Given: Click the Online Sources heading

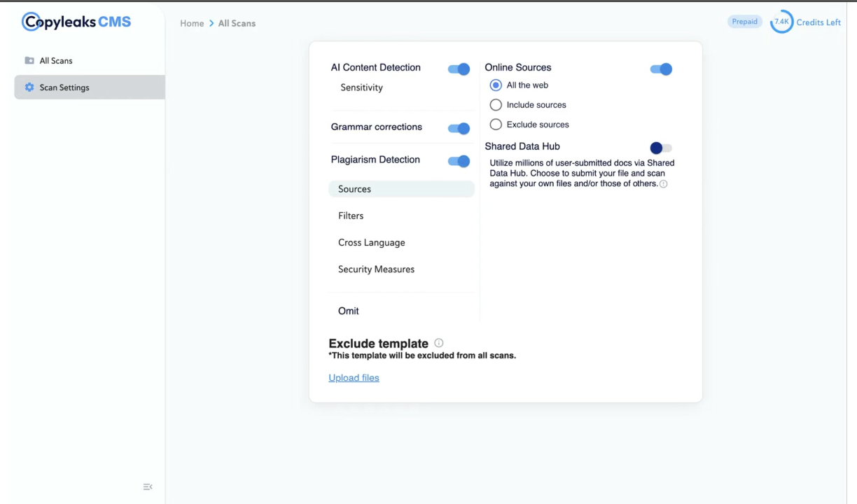Looking at the screenshot, I should [x=518, y=68].
